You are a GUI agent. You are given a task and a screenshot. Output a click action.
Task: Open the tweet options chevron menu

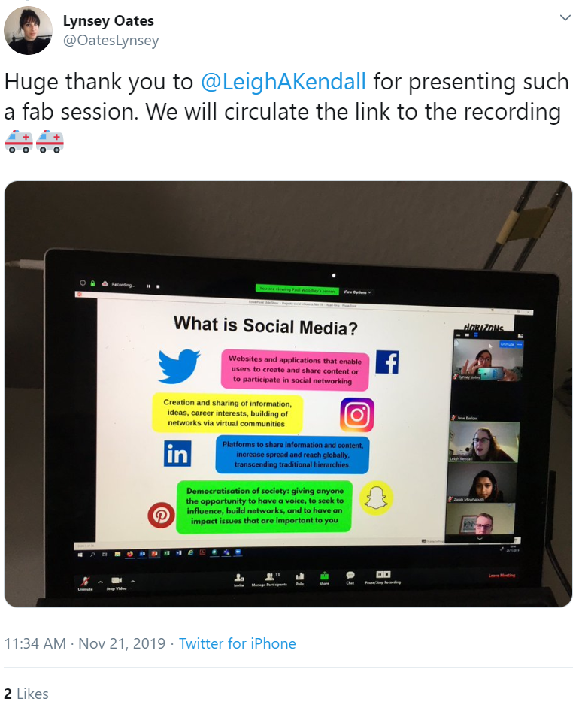click(x=565, y=18)
